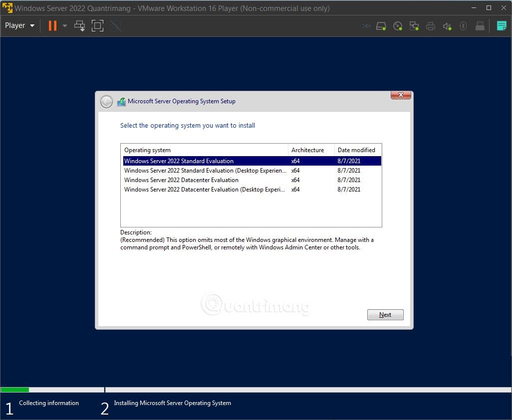Select Datacenter Evaluation (Desktop Experience) row
The width and height of the screenshot is (512, 420).
[252, 189]
